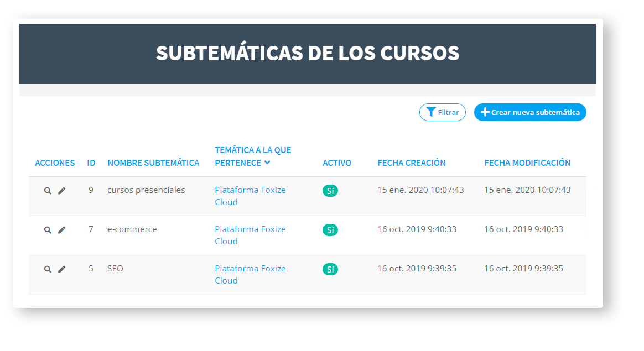Sort by FECHA MODIFICACIÓN header
Screen dimensions: 644x351
527,163
